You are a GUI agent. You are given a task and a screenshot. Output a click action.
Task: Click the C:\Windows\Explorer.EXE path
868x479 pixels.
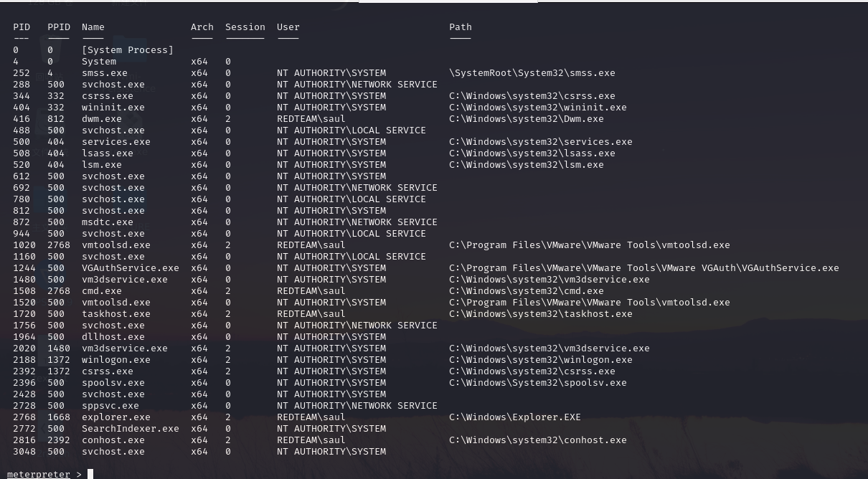click(515, 417)
